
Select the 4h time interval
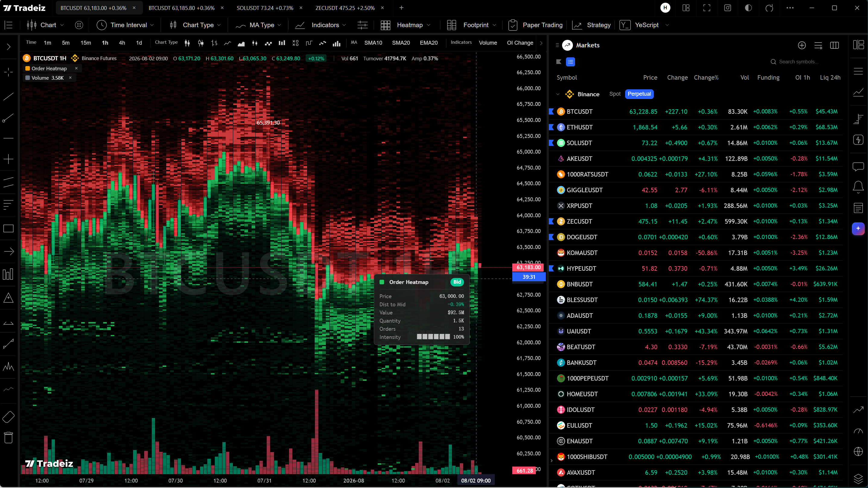tap(122, 43)
